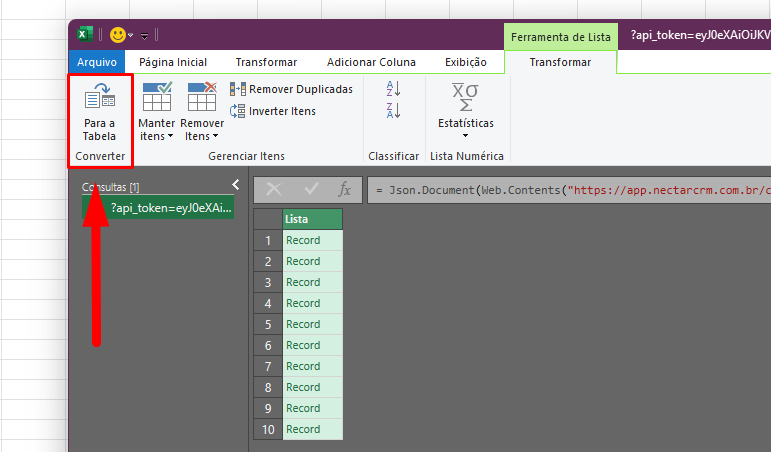Open the Manter Itens dropdown
This screenshot has height=452, width=771.
coord(156,112)
